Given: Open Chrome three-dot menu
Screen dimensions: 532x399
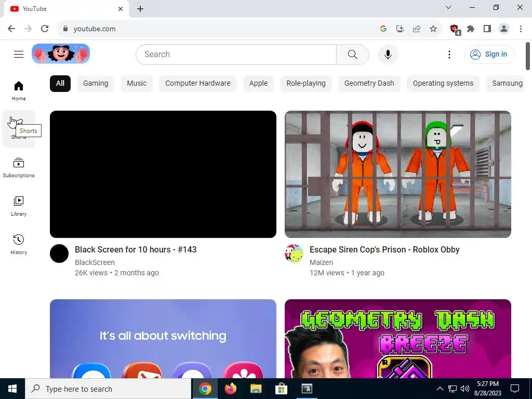Looking at the screenshot, I should pos(521,29).
